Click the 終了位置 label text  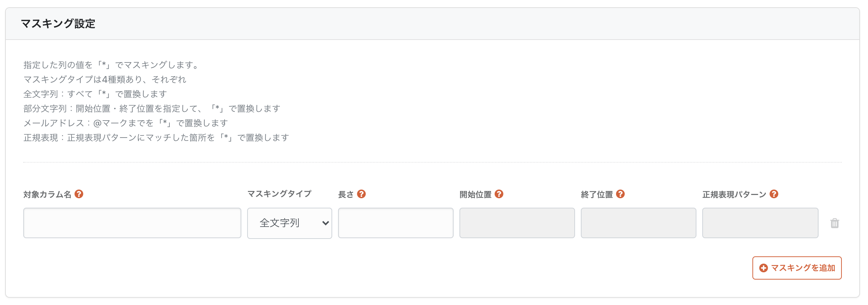pos(597,195)
